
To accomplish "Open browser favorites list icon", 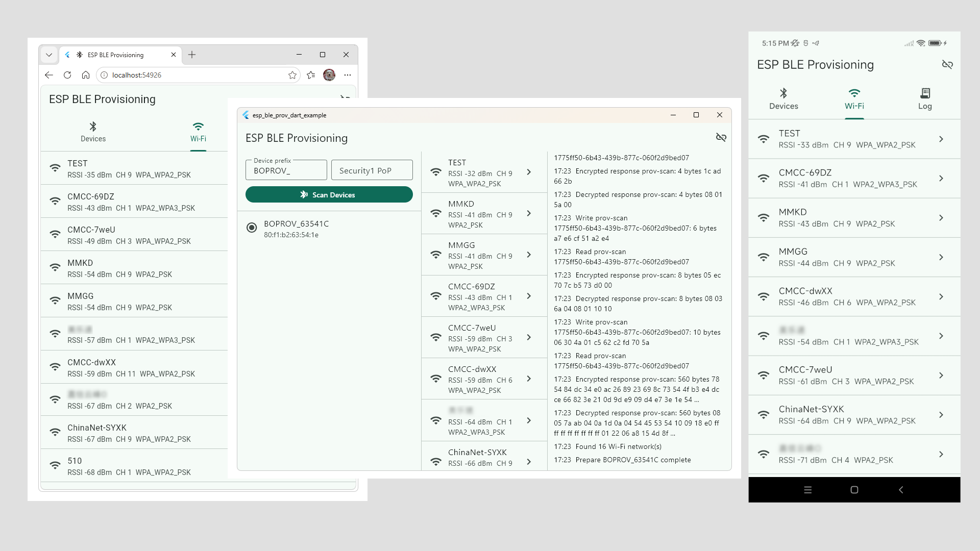I will click(x=311, y=75).
